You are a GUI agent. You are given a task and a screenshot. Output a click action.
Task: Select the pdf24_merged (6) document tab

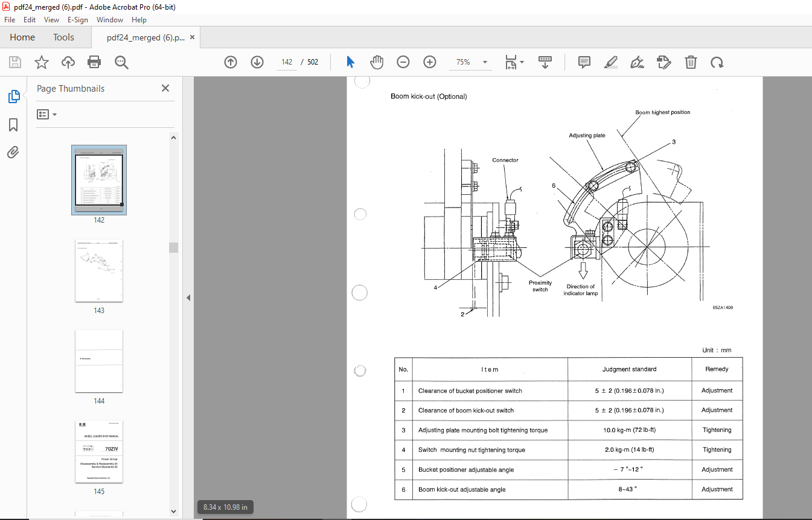(145, 37)
